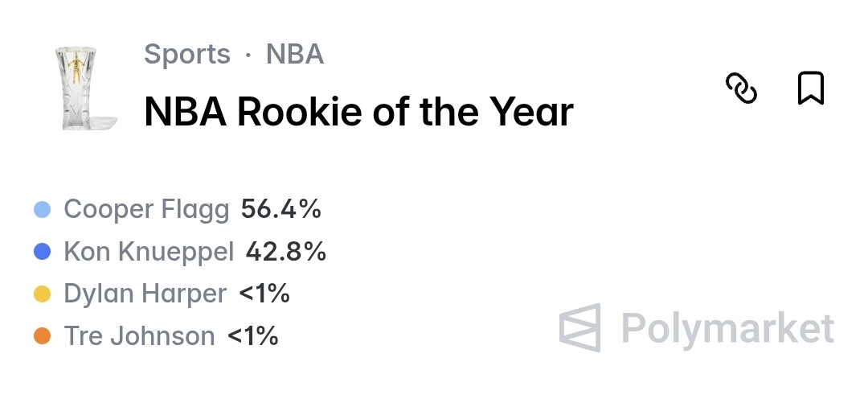Screen dimensions: 868x407
Task: Click the Polymarket wordmark text
Action: (x=727, y=329)
